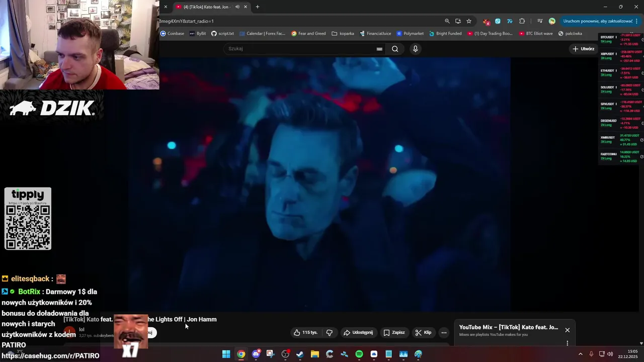644x362 pixels.
Task: Submit search with magnifying glass button
Action: 395,49
